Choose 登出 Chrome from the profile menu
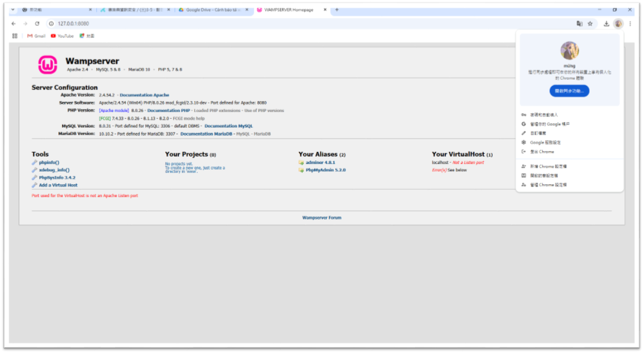Viewport: 644px width, 353px height. (542, 152)
